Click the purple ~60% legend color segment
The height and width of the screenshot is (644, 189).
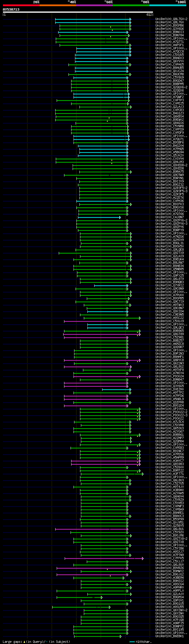point(94,5)
